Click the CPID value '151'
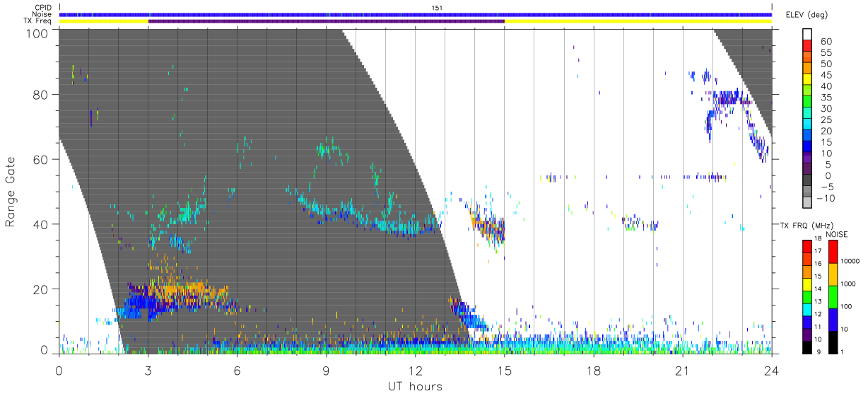Screen dimensions: 868x401 [438, 7]
